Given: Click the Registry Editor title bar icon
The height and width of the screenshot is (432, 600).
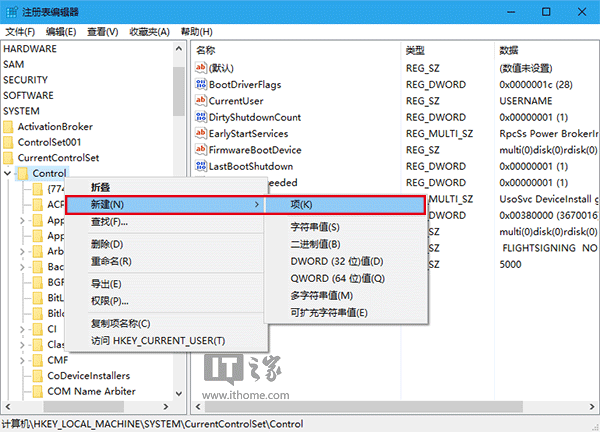Looking at the screenshot, I should (x=10, y=11).
